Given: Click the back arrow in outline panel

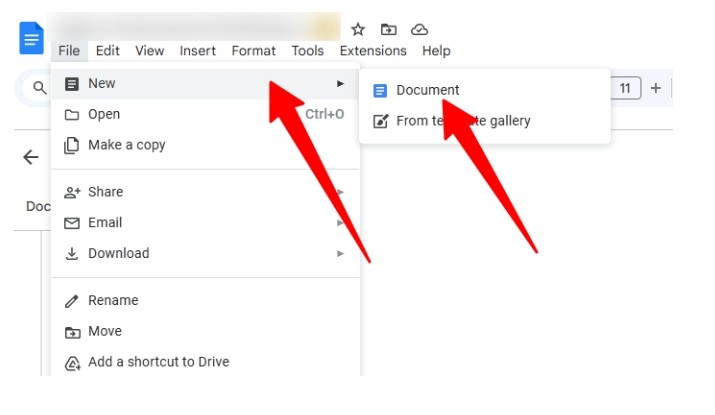Looking at the screenshot, I should click(31, 157).
